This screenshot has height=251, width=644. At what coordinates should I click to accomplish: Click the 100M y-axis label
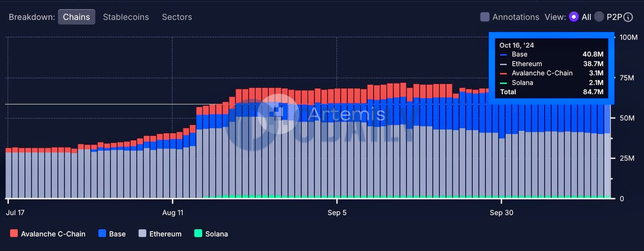pos(628,37)
